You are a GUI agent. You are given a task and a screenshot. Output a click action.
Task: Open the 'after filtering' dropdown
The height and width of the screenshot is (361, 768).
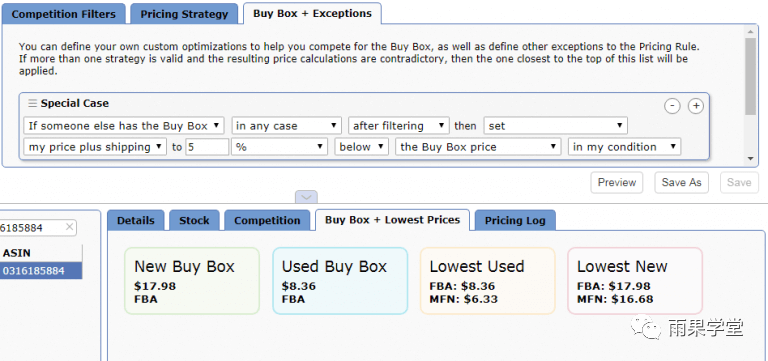click(x=399, y=125)
